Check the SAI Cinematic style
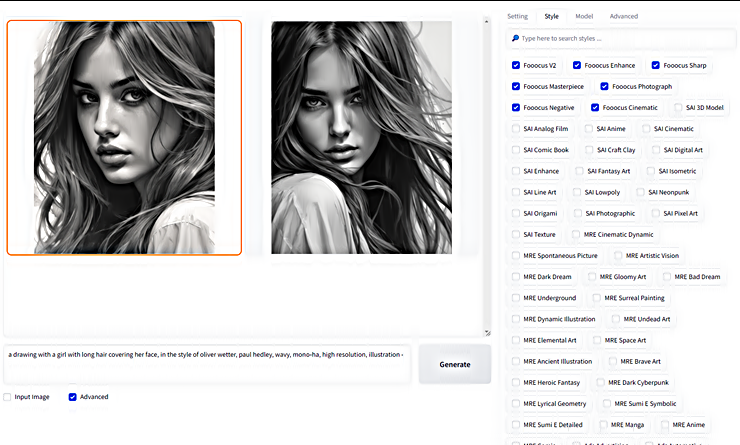Screen dimensions: 740x445 (646, 128)
